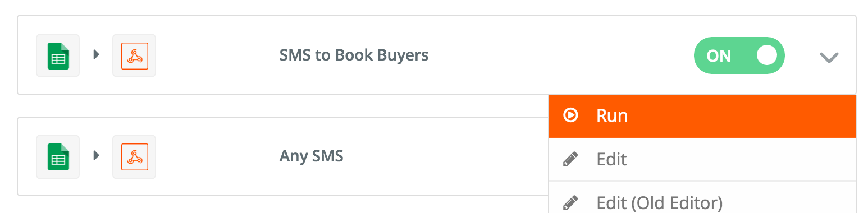Click the ON label inside the green switch

(x=719, y=56)
